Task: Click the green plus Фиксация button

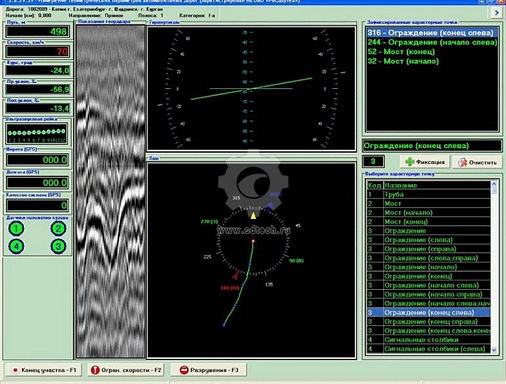Action: pyautogui.click(x=425, y=162)
